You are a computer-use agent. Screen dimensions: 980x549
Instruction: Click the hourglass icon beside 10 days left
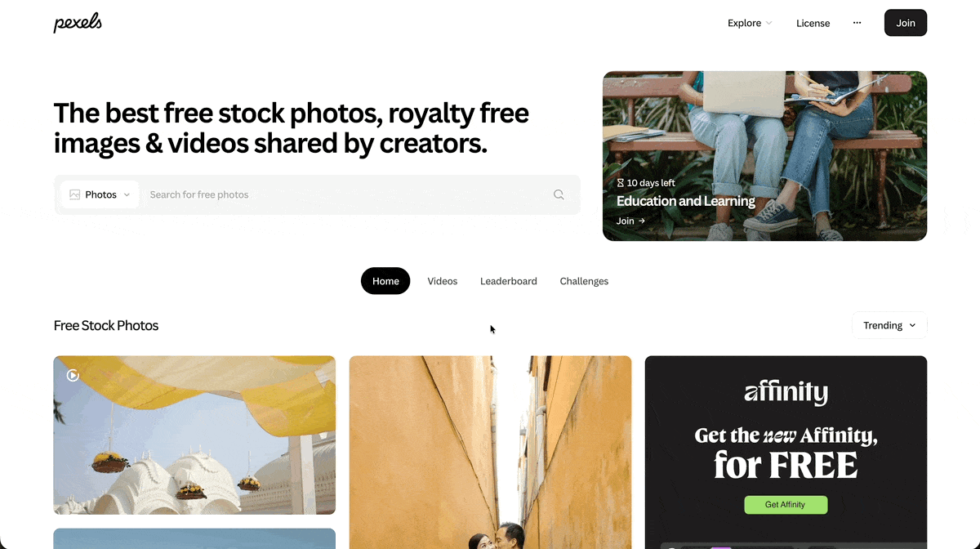click(621, 183)
